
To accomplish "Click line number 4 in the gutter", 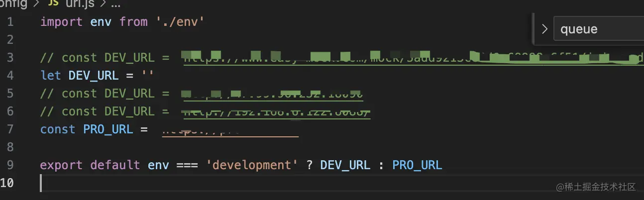I will click(10, 76).
